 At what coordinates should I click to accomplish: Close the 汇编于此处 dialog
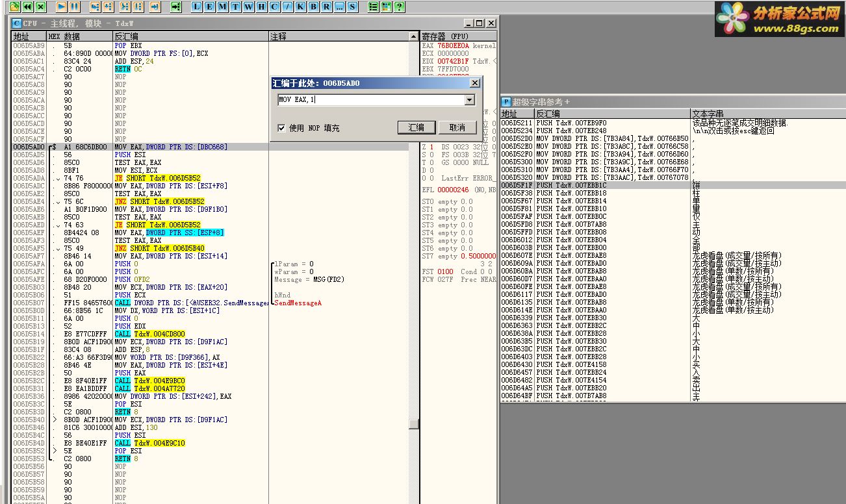[x=475, y=83]
